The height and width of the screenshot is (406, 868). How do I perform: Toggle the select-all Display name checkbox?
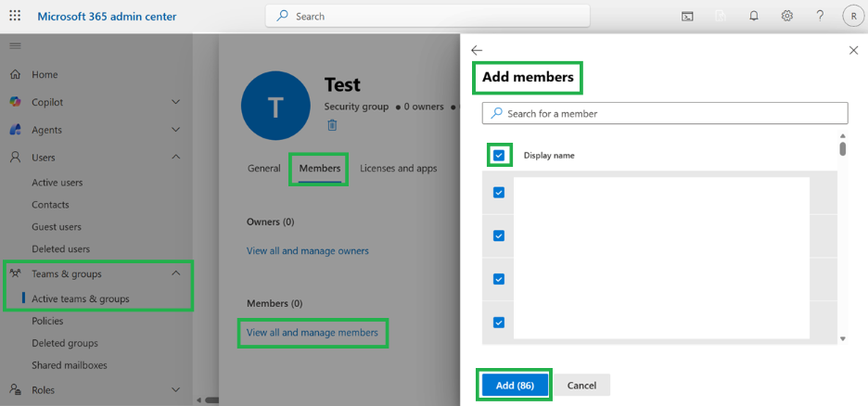pyautogui.click(x=499, y=156)
